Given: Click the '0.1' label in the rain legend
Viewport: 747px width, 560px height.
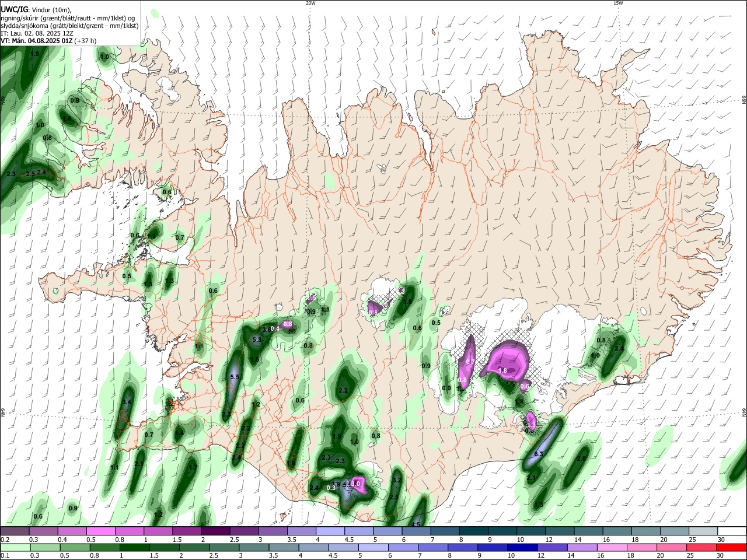Looking at the screenshot, I should click(x=4, y=555).
